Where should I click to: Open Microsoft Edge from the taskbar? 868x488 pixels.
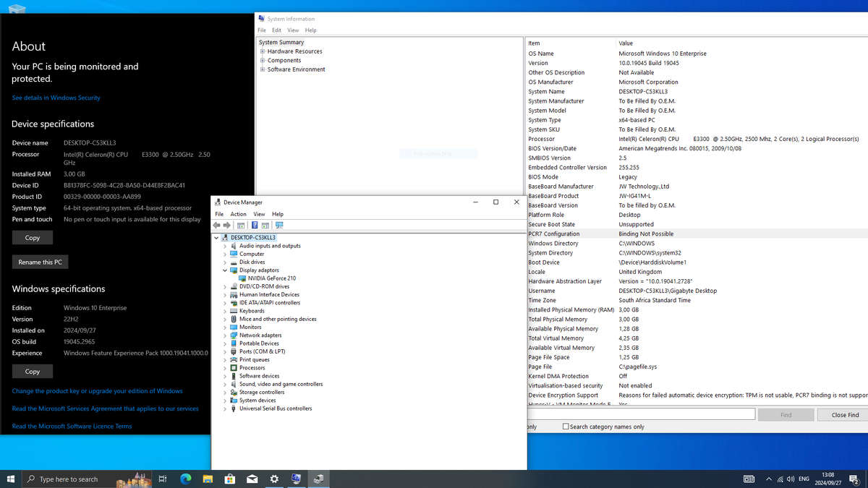point(185,479)
